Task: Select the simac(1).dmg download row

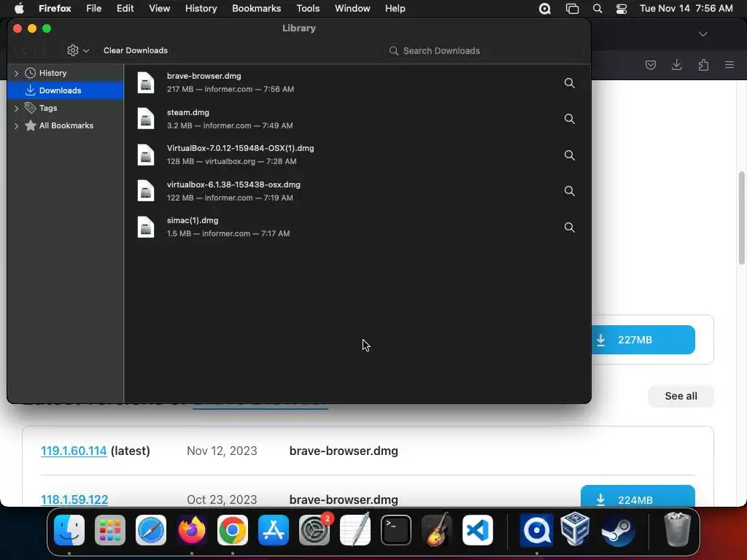Action: (x=357, y=227)
